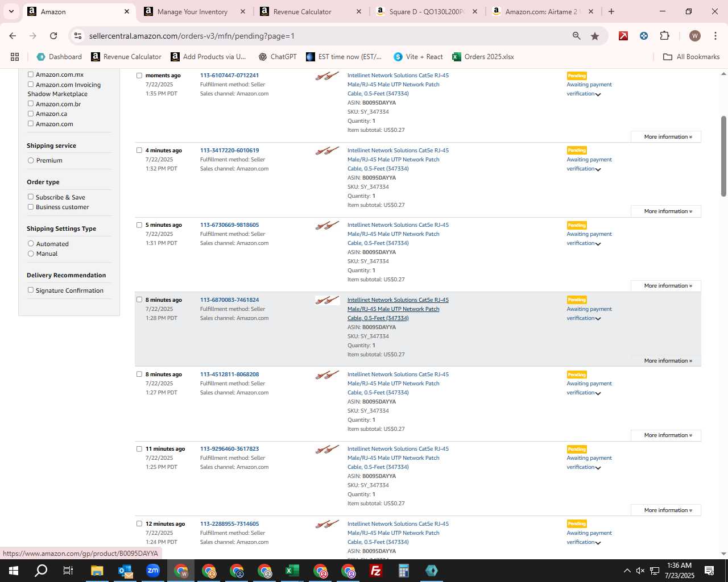728x582 pixels.
Task: Select Automated shipping settings type
Action: [31, 243]
